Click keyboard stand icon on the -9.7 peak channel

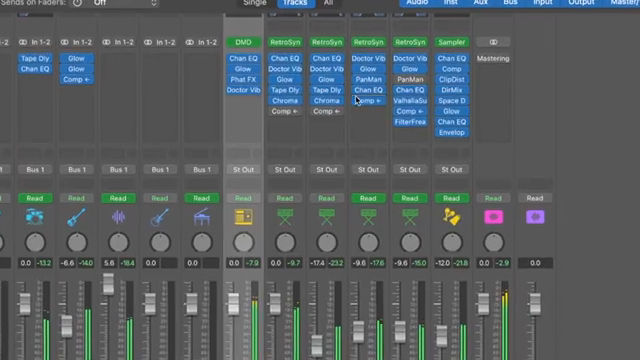[x=285, y=217]
